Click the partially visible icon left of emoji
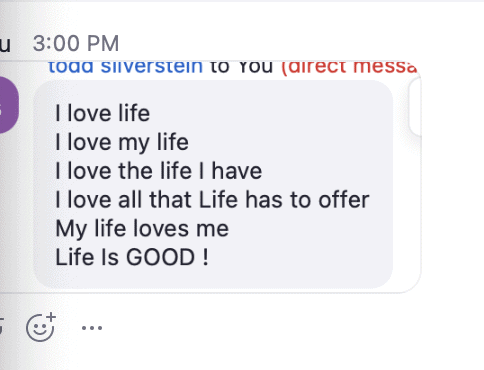 click(x=2, y=326)
